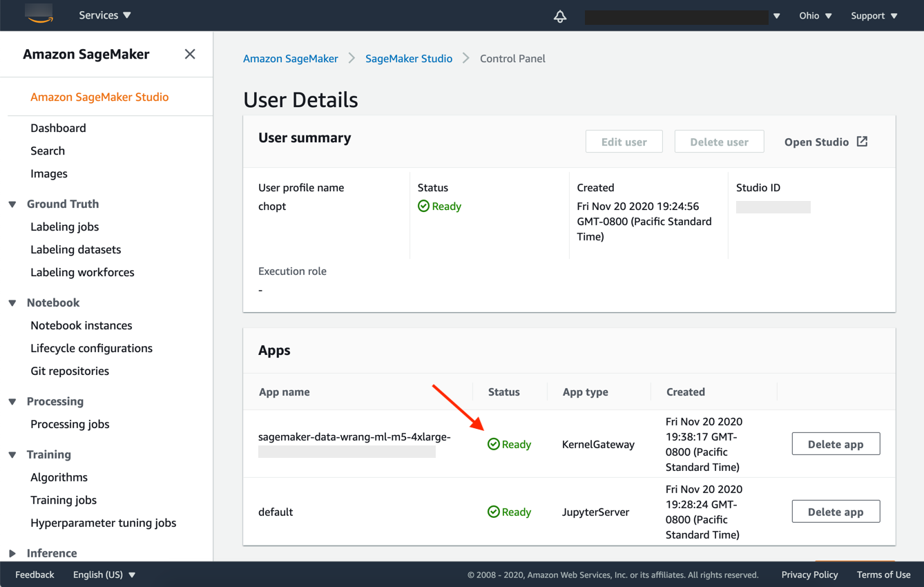Collapse the Ground Truth section
Image resolution: width=924 pixels, height=587 pixels.
pos(12,204)
